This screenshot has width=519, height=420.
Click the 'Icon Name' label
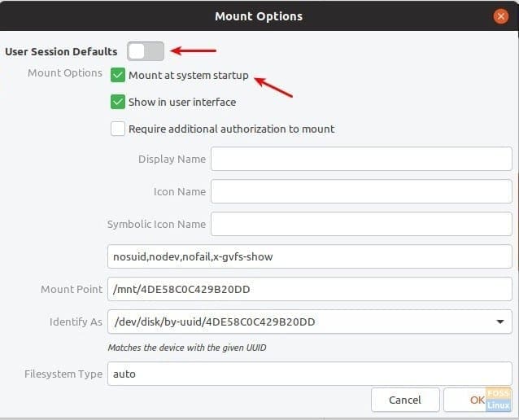point(180,191)
